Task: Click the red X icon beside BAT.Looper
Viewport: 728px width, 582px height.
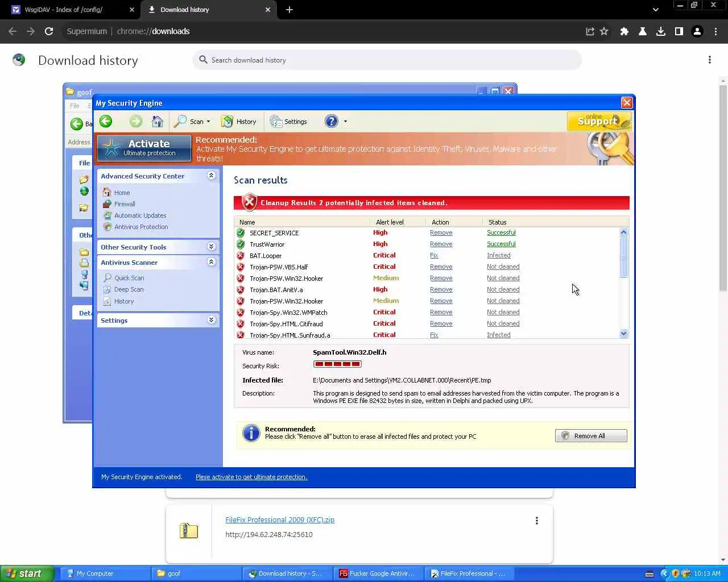Action: [x=241, y=255]
